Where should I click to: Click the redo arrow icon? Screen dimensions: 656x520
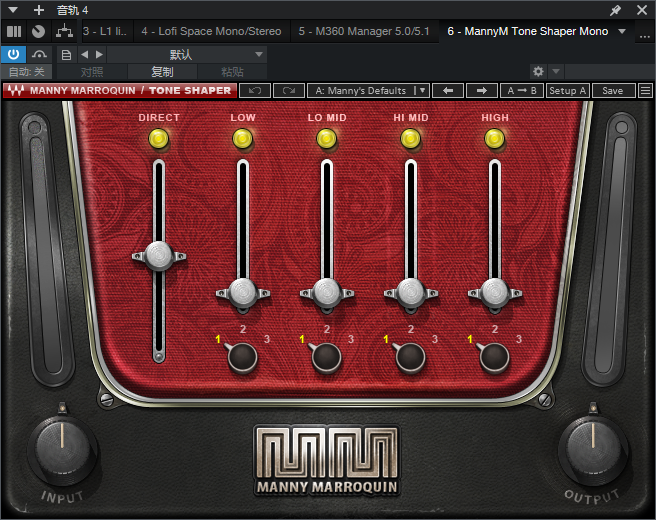click(288, 90)
